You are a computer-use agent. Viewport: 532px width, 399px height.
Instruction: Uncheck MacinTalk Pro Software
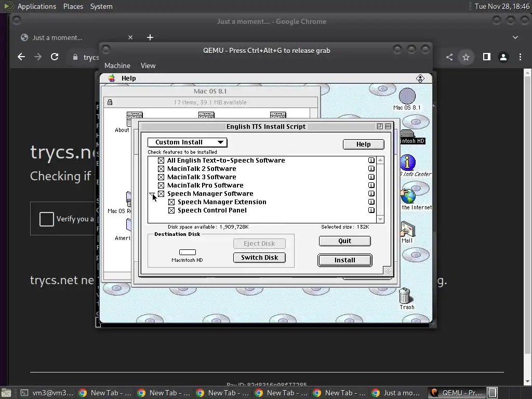pos(161,185)
